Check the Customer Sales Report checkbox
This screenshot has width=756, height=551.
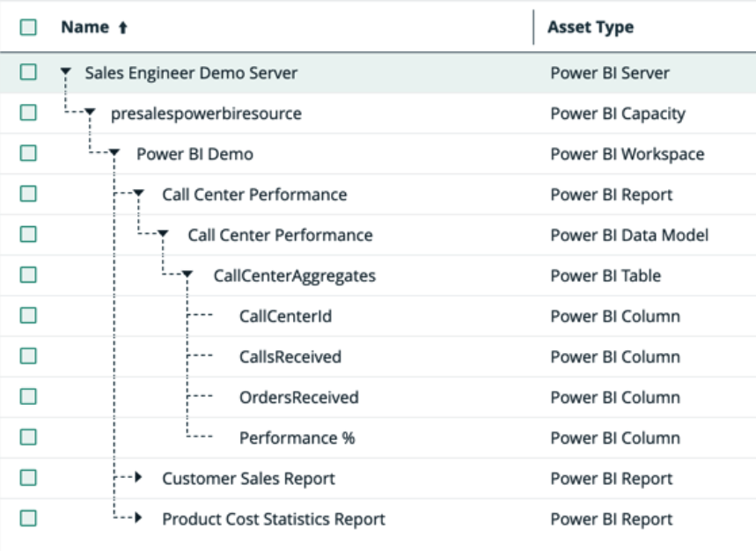[28, 477]
